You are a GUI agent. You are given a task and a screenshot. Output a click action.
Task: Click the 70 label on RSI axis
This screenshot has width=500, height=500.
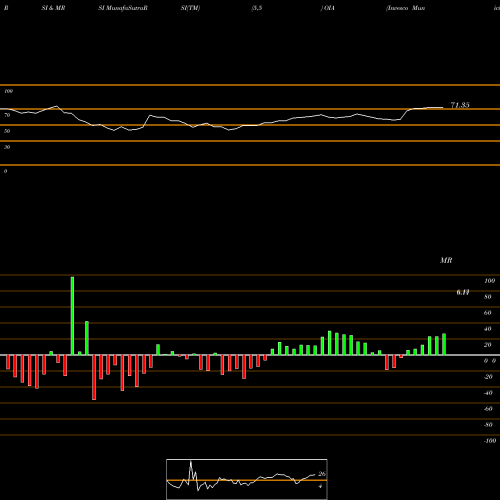[7, 115]
